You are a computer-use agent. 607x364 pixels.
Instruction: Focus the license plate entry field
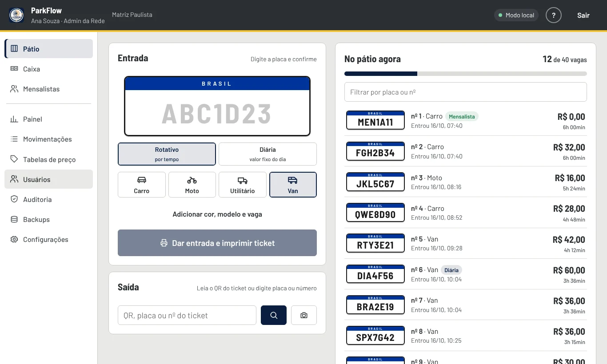pos(217,113)
